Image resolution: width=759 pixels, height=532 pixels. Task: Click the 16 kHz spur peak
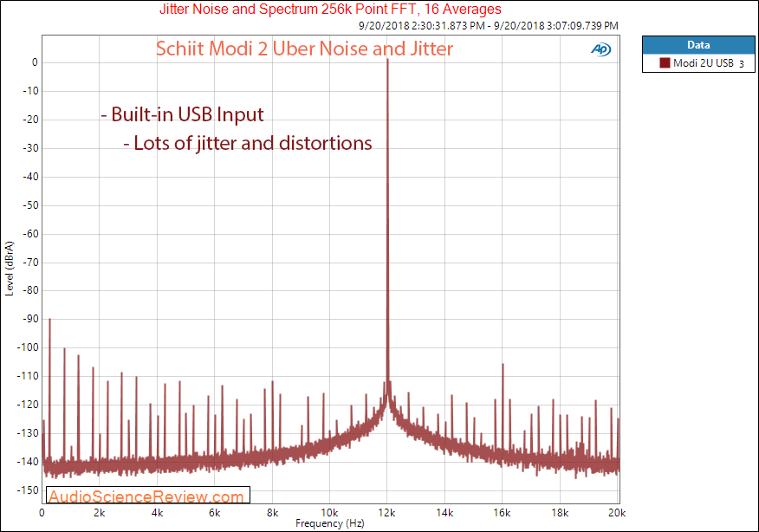pos(503,365)
